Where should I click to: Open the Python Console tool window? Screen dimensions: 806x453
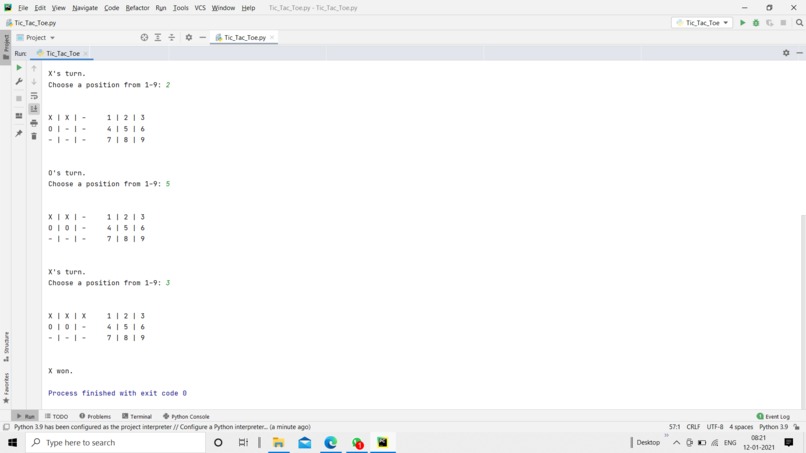(x=186, y=416)
